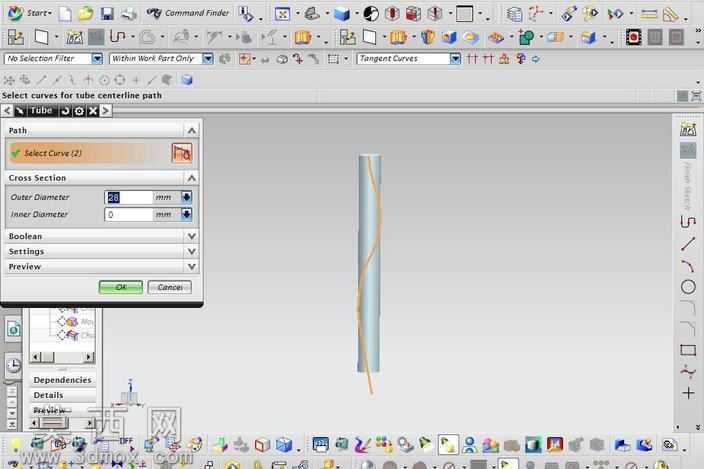The width and height of the screenshot is (704, 469).
Task: Click the sketch icon atop right toolbar
Action: 688,129
